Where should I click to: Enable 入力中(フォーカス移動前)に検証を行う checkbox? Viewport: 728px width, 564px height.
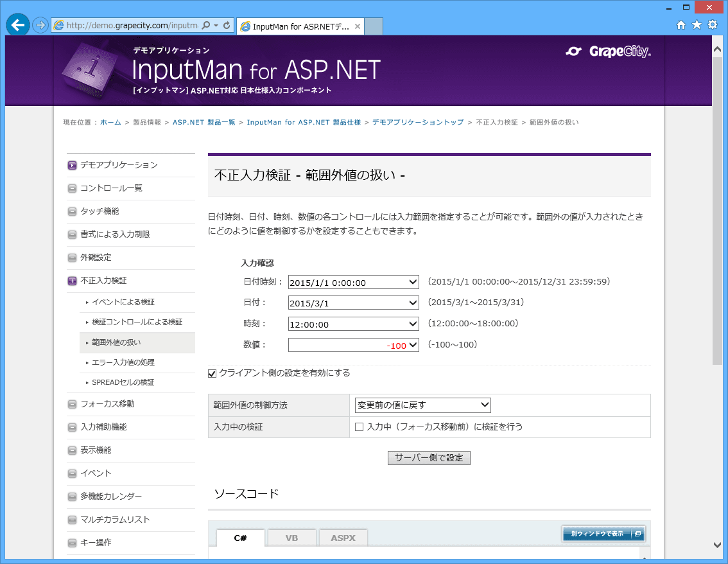pyautogui.click(x=359, y=427)
